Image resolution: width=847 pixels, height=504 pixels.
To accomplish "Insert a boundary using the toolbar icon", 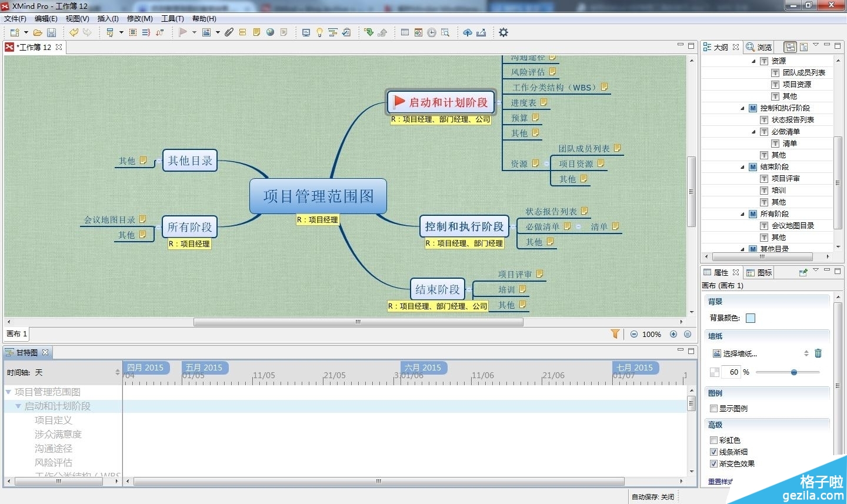I will point(133,32).
